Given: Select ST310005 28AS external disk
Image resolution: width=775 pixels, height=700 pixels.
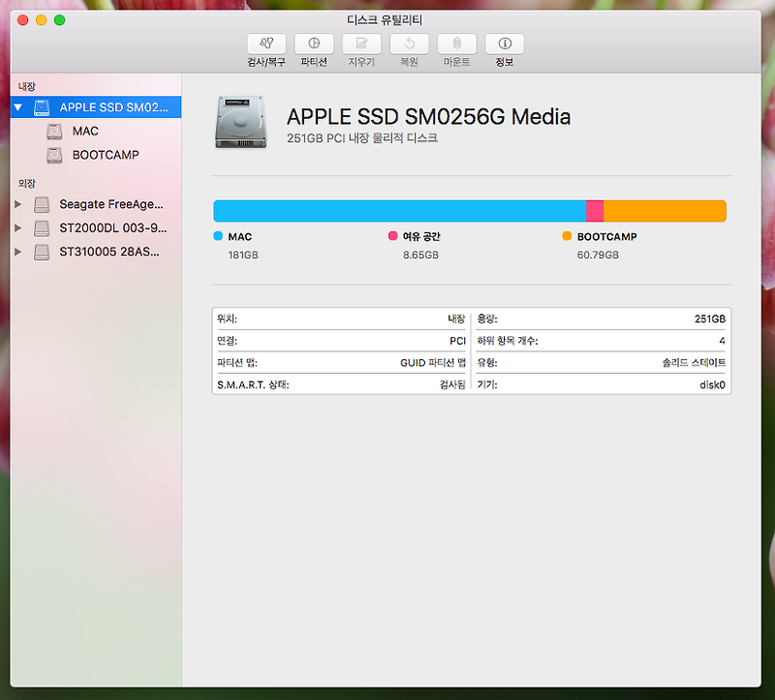Looking at the screenshot, I should point(96,252).
